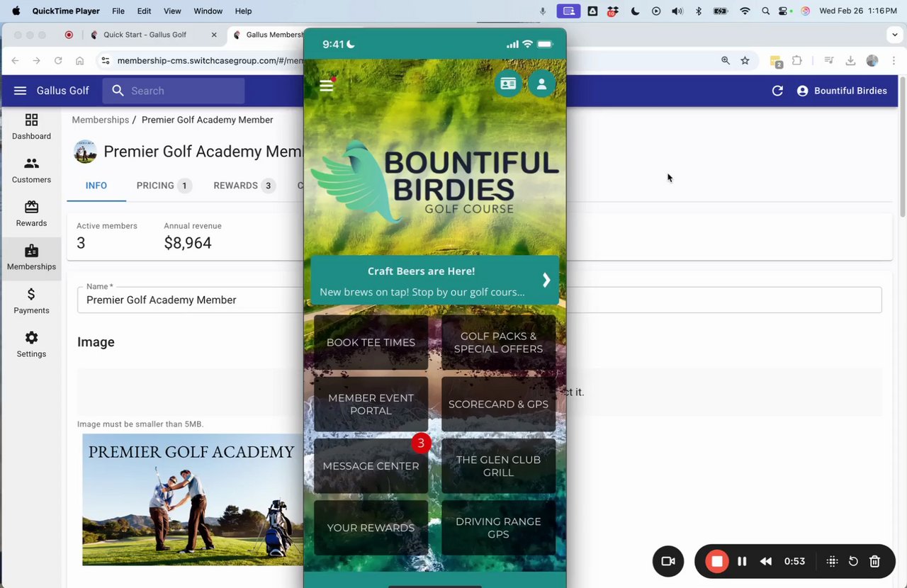
Task: Open Control Center in the menu bar
Action: click(784, 11)
